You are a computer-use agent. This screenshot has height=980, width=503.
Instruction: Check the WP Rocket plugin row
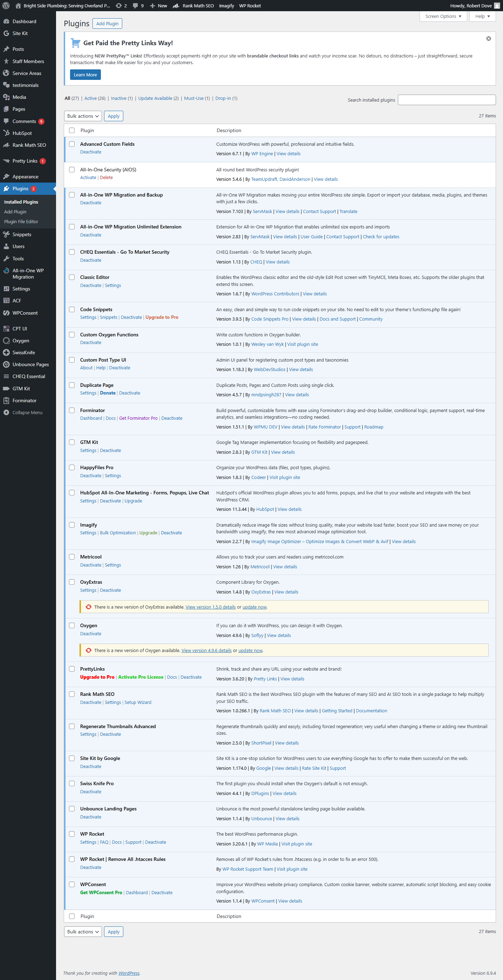pyautogui.click(x=72, y=834)
